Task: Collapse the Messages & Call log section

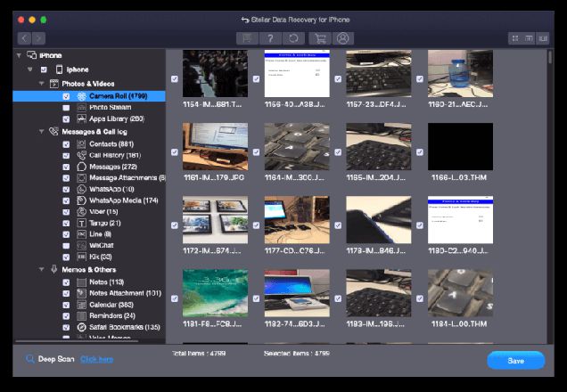Action: (41, 132)
